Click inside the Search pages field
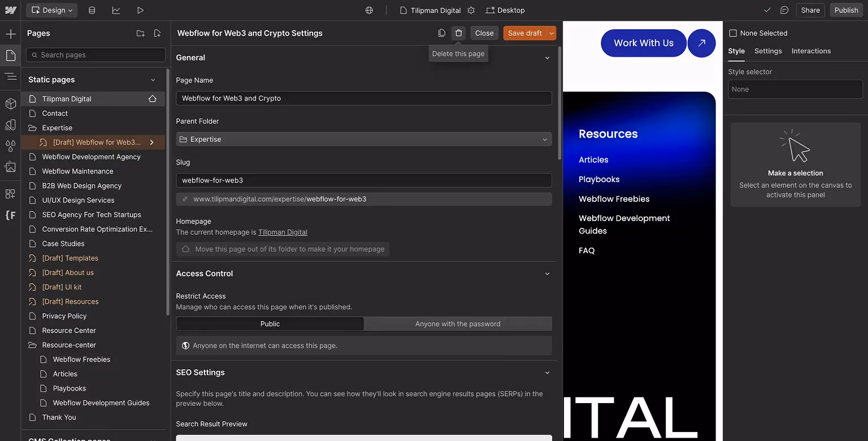This screenshot has width=868, height=441. click(x=95, y=54)
